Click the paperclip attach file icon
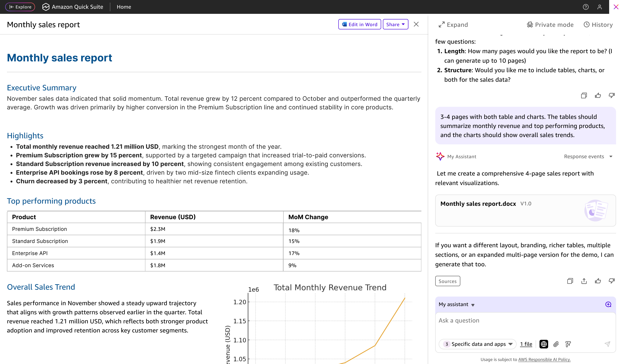This screenshot has height=364, width=623. tap(556, 344)
